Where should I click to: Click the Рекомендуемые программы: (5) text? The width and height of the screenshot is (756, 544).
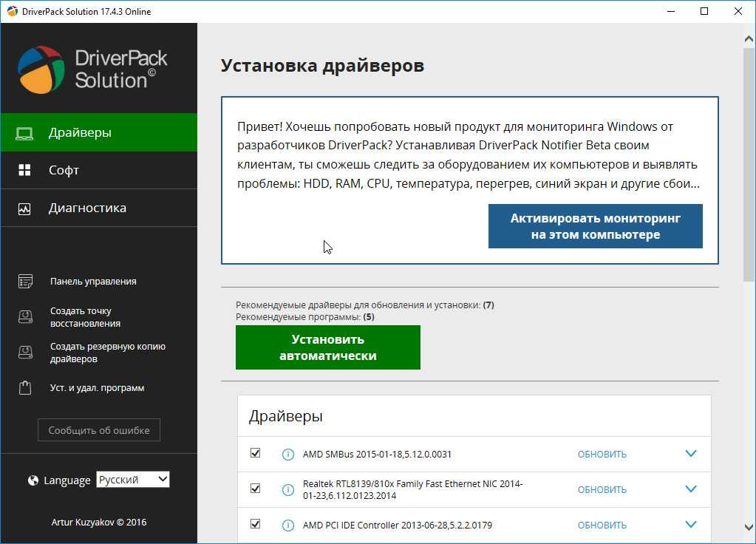304,317
